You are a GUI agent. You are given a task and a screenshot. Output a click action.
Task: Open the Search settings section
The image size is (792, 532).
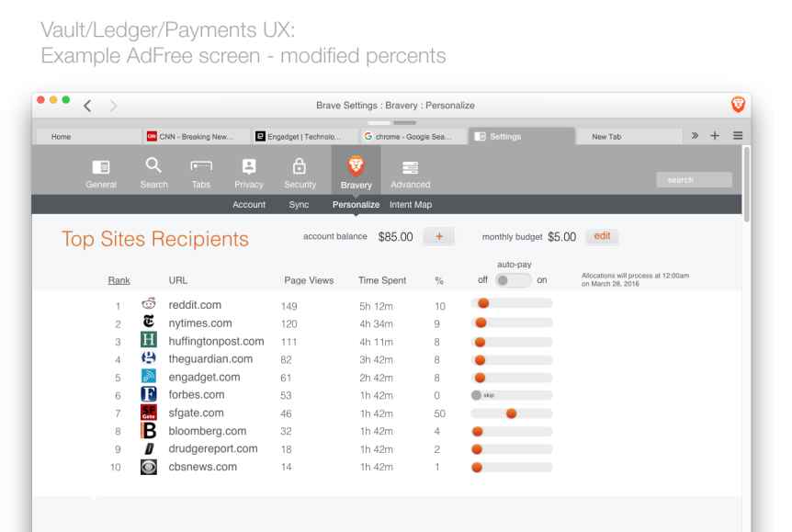pos(153,170)
